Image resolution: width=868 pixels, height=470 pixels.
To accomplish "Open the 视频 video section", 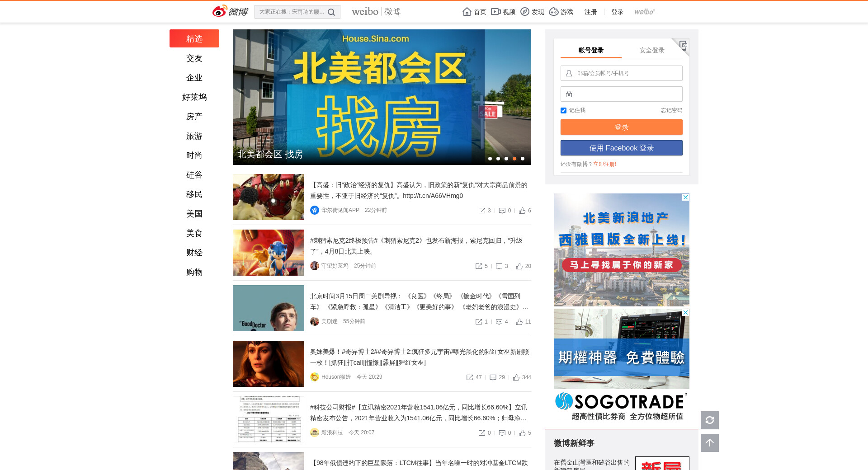I will tap(503, 12).
